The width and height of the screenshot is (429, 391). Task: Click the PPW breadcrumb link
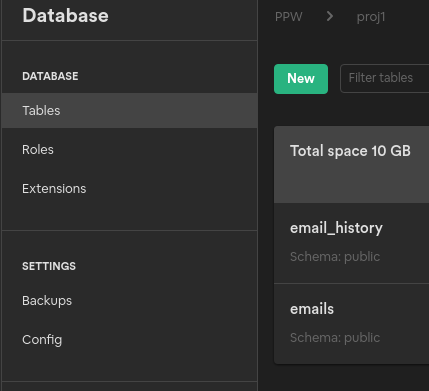click(x=288, y=17)
